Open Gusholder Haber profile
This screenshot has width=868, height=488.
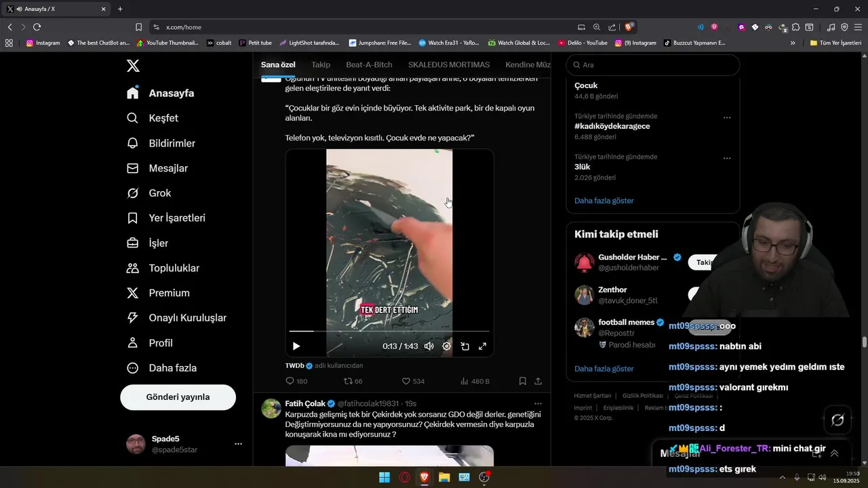click(x=633, y=258)
